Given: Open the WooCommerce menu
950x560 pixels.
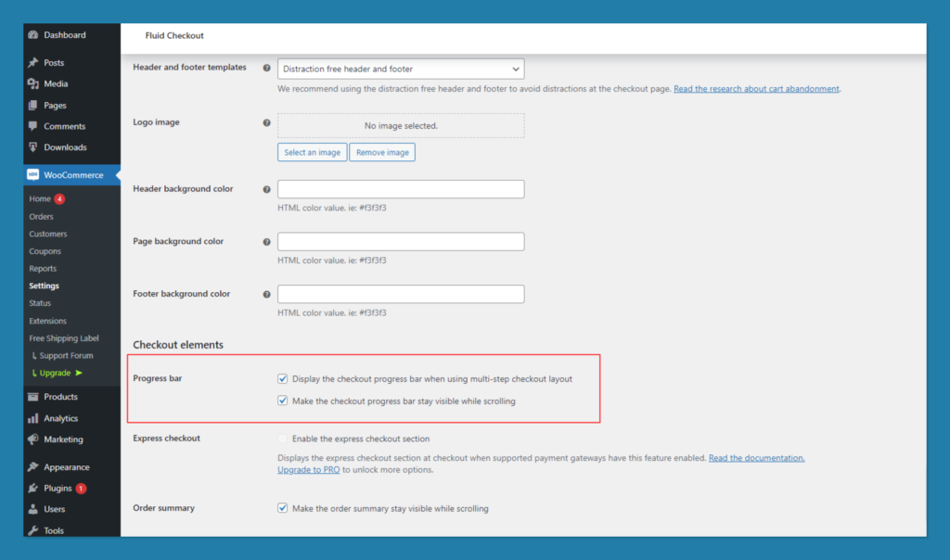Looking at the screenshot, I should pyautogui.click(x=72, y=175).
